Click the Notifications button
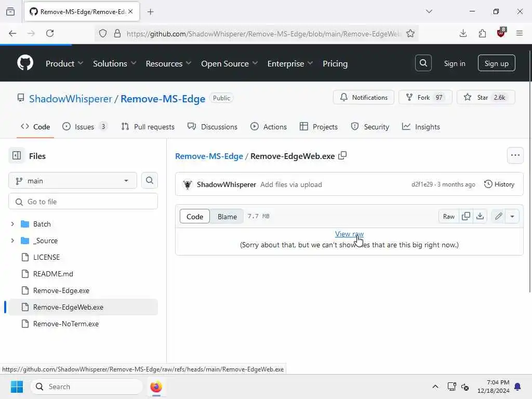 (x=363, y=97)
